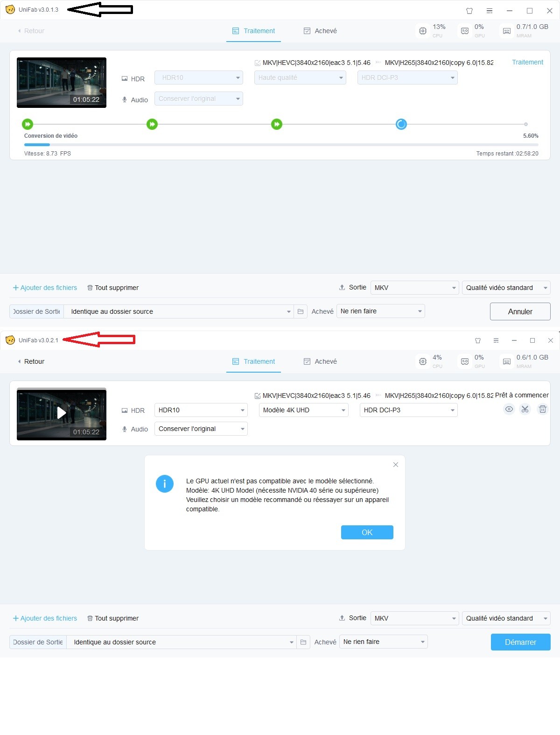
Task: Browse output folder icon in v3.0.2.1 window
Action: (303, 642)
